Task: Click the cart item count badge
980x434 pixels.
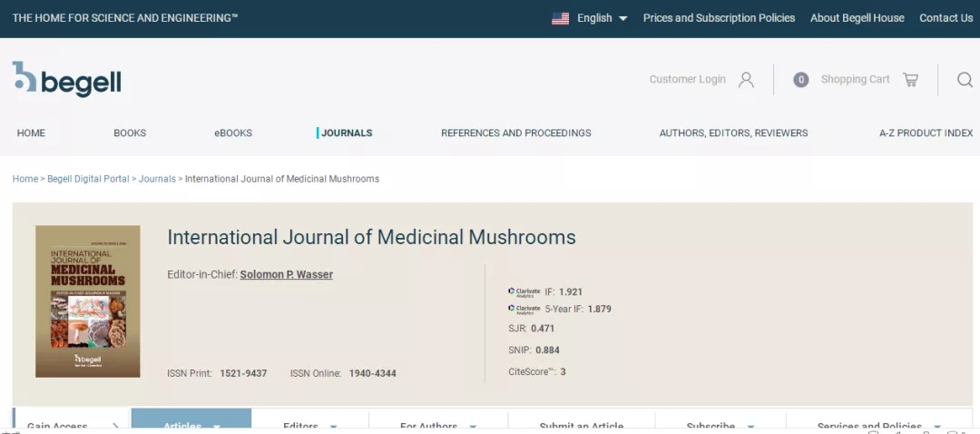Action: (800, 80)
